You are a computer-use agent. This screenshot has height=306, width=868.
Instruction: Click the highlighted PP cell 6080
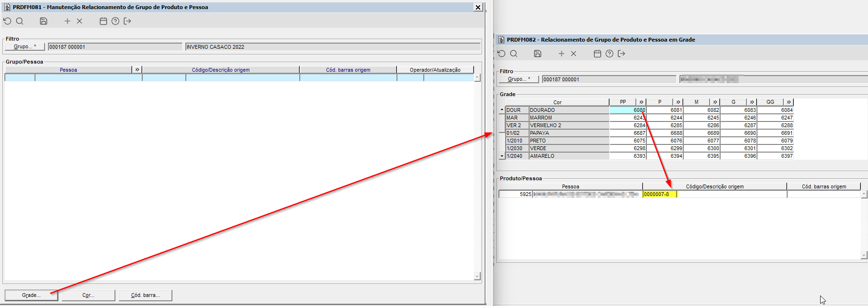pyautogui.click(x=628, y=110)
